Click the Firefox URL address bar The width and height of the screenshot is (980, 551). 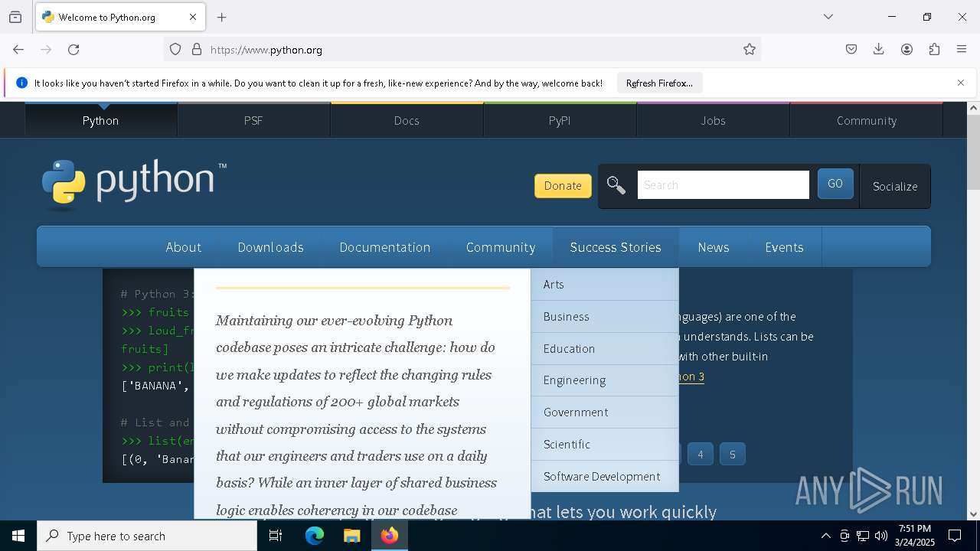(462, 50)
